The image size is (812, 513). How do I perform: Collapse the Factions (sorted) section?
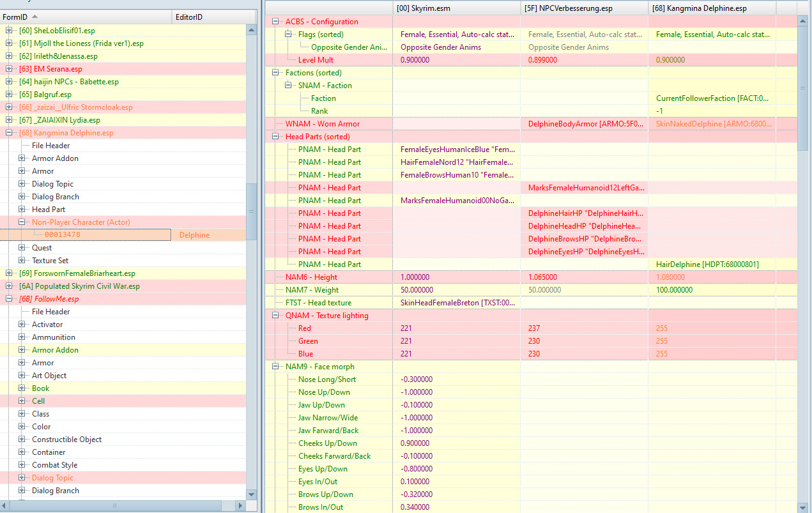[x=276, y=73]
